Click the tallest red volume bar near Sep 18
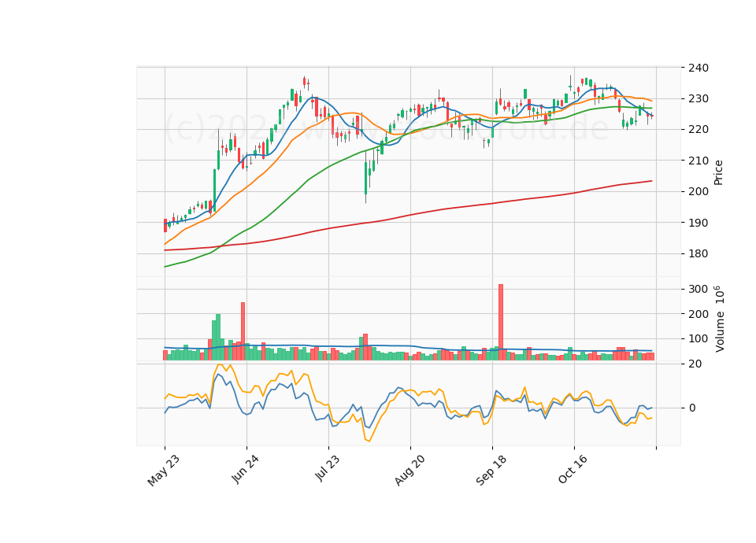Viewport: 756px width, 543px height. 501,323
